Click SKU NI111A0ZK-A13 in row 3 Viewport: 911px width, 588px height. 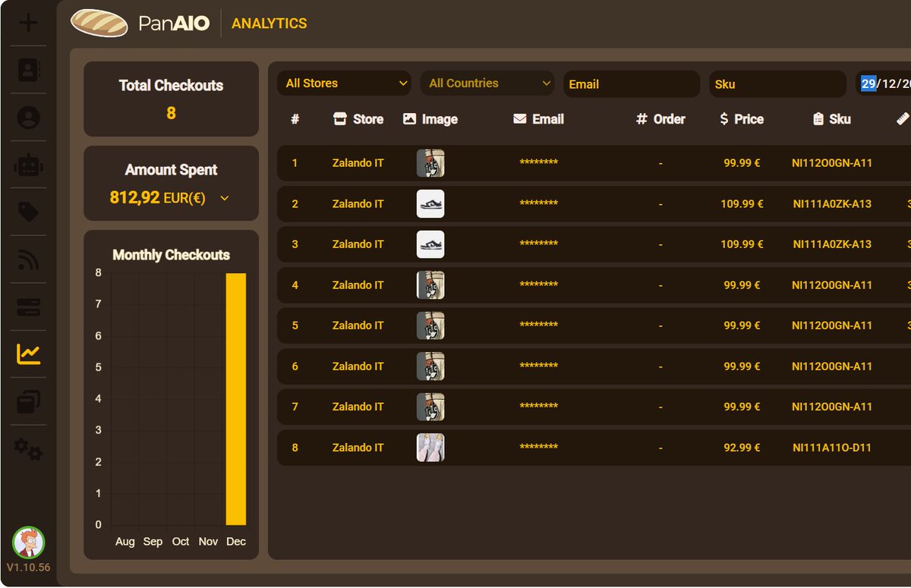click(832, 244)
